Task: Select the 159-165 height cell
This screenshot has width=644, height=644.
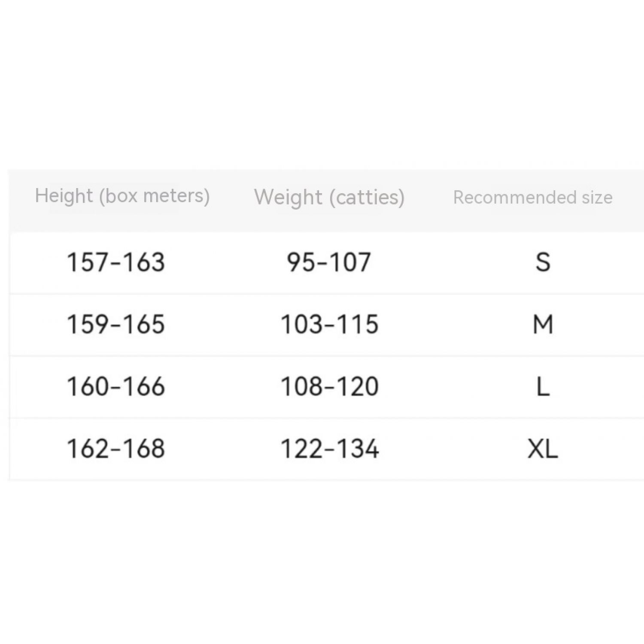Action: tap(116, 324)
